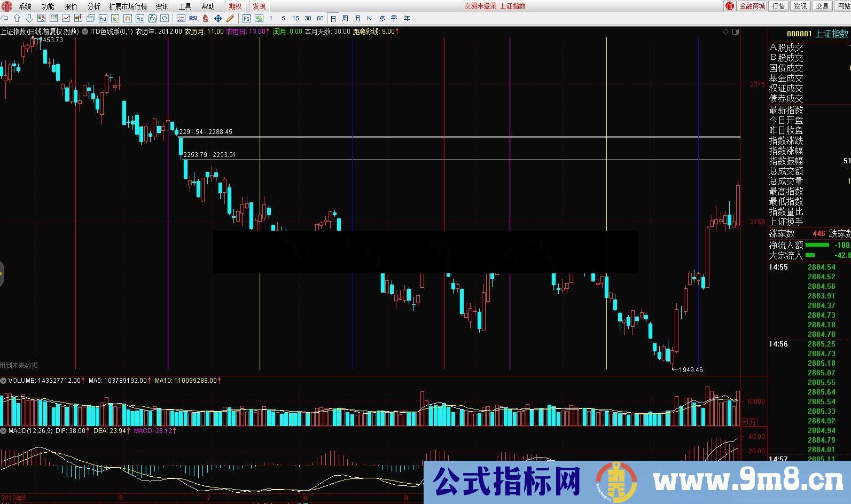Open the 分析 menu
The width and height of the screenshot is (851, 504).
[x=93, y=6]
